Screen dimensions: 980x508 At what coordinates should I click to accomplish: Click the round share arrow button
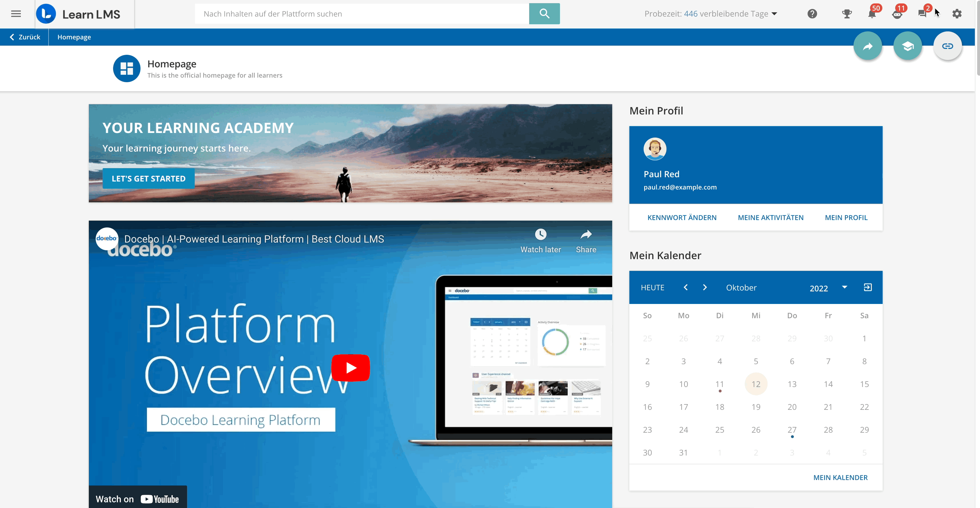pyautogui.click(x=867, y=46)
